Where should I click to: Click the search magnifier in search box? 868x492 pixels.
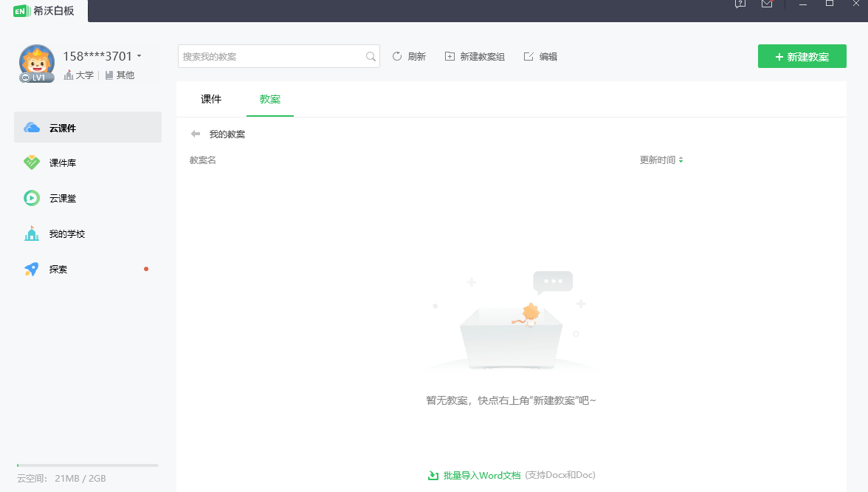coord(371,55)
